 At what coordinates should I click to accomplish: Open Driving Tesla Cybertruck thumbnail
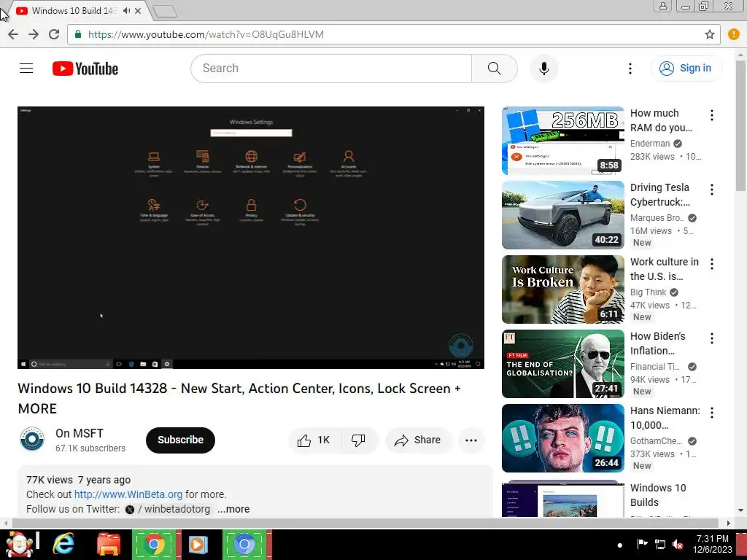pyautogui.click(x=562, y=215)
